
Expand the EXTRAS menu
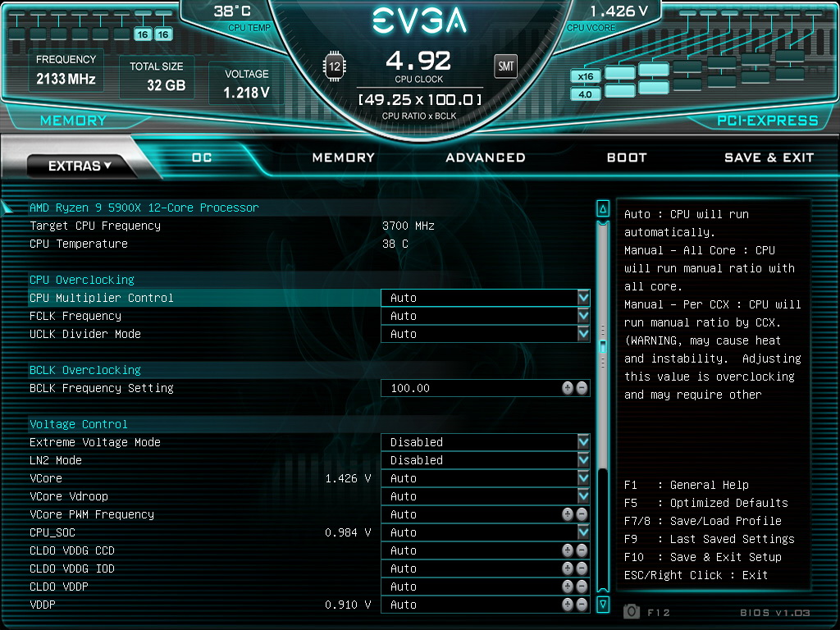point(80,166)
